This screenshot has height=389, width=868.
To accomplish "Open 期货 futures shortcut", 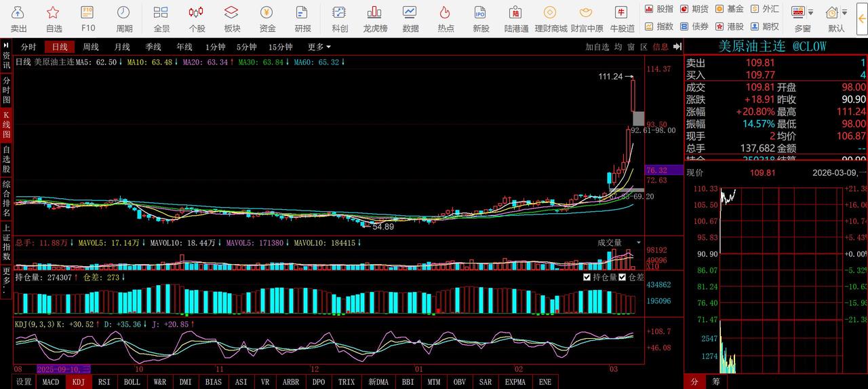I will pos(694,9).
